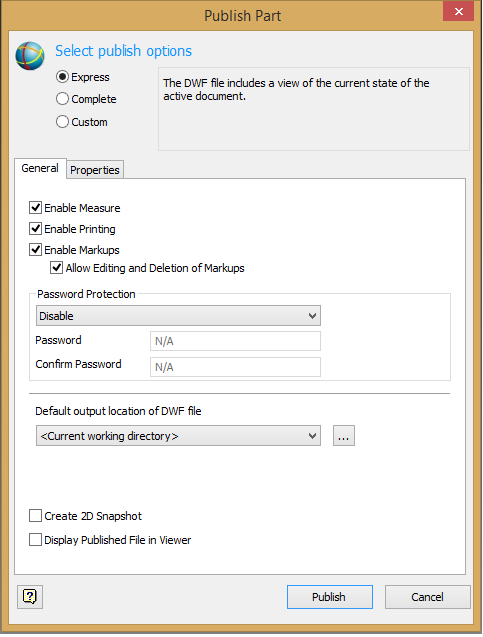483x637 pixels.
Task: Click the help question mark icon
Action: click(30, 596)
